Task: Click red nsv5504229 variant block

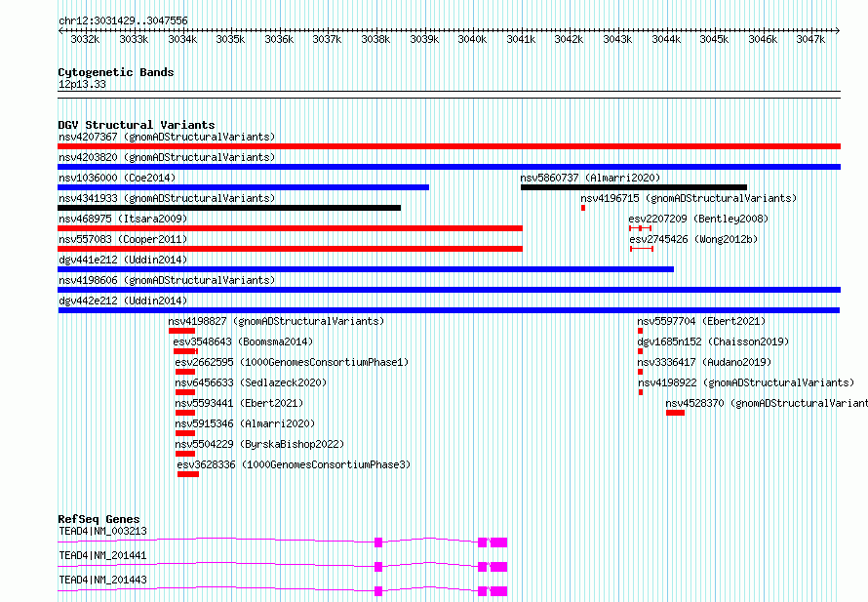Action: (x=185, y=454)
